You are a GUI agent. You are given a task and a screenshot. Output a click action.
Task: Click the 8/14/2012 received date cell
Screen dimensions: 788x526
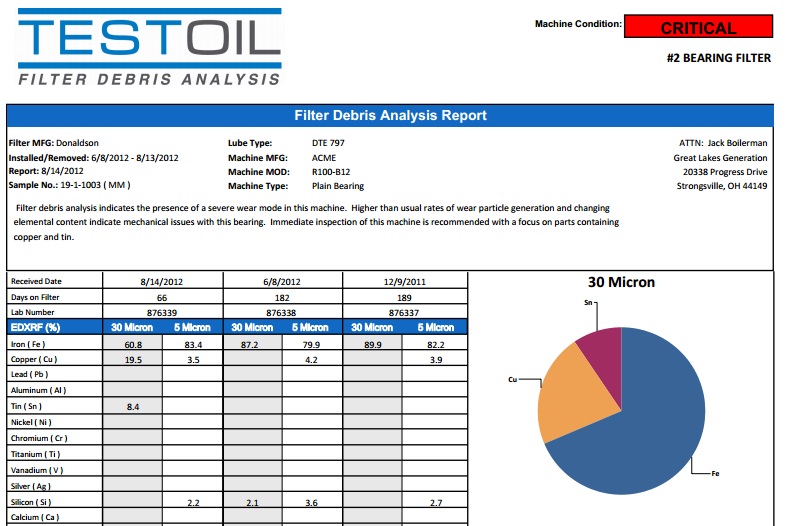pos(162,281)
